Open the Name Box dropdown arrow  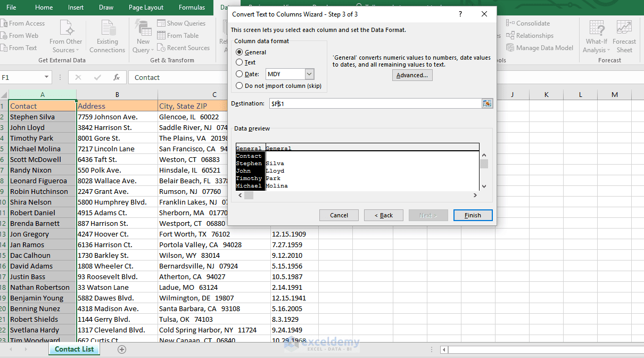46,77
